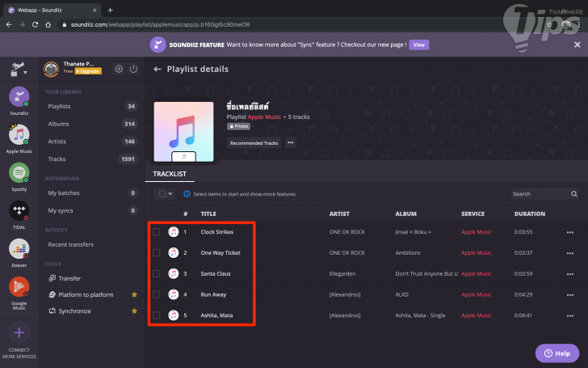The height and width of the screenshot is (368, 588).
Task: Sort by DURATION column header
Action: point(530,214)
